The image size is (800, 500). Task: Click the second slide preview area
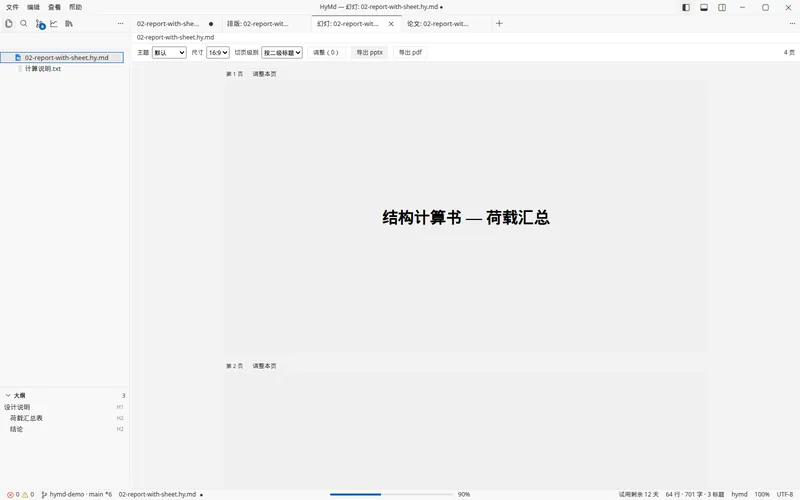tap(466, 430)
